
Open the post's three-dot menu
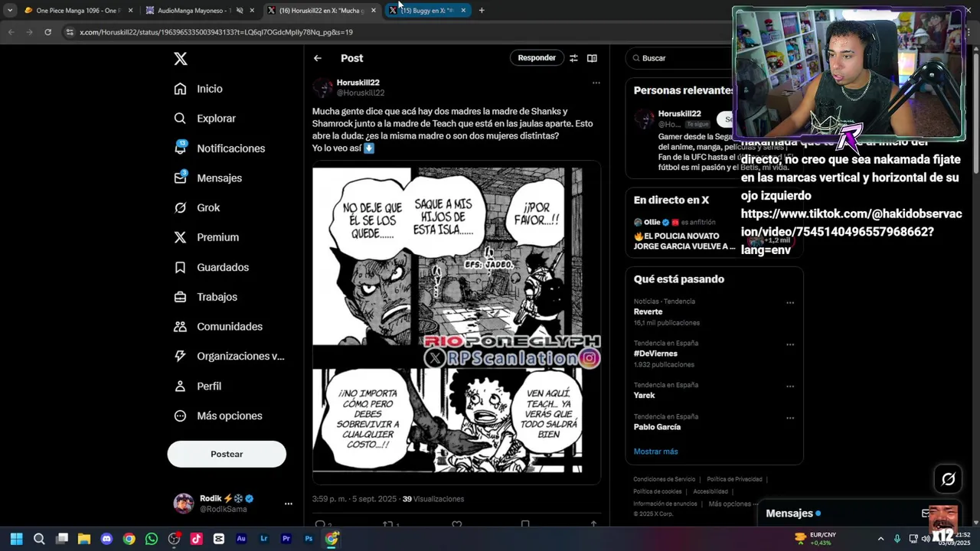(596, 83)
